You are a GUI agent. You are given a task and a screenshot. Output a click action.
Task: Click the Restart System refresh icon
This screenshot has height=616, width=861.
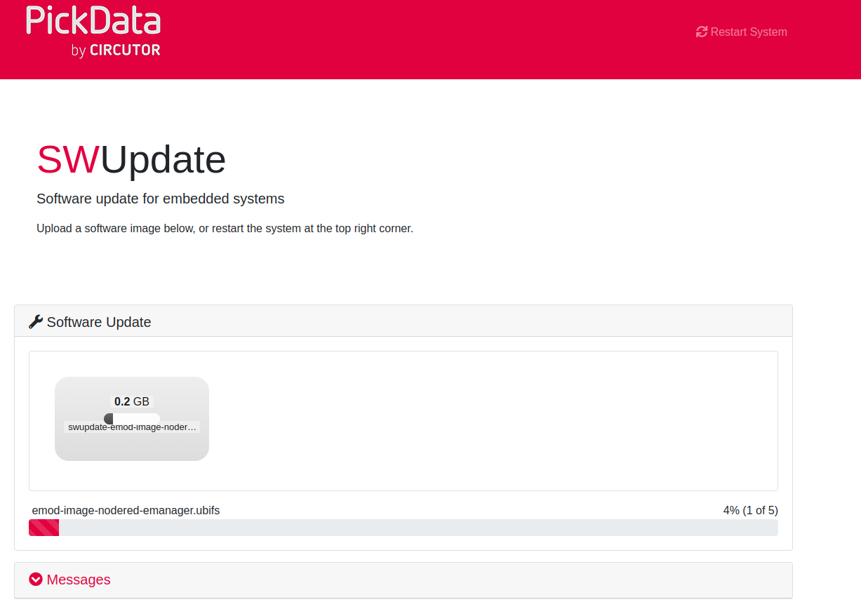pos(701,32)
